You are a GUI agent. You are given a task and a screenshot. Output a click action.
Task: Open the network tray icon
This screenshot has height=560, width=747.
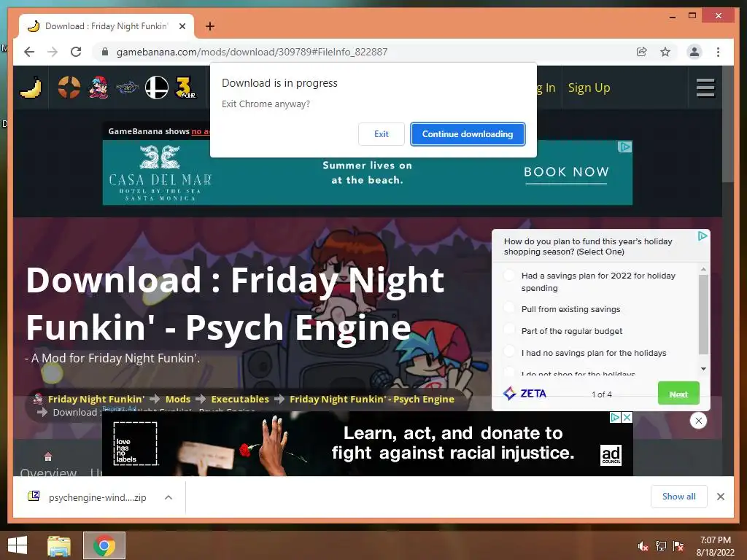[661, 546]
